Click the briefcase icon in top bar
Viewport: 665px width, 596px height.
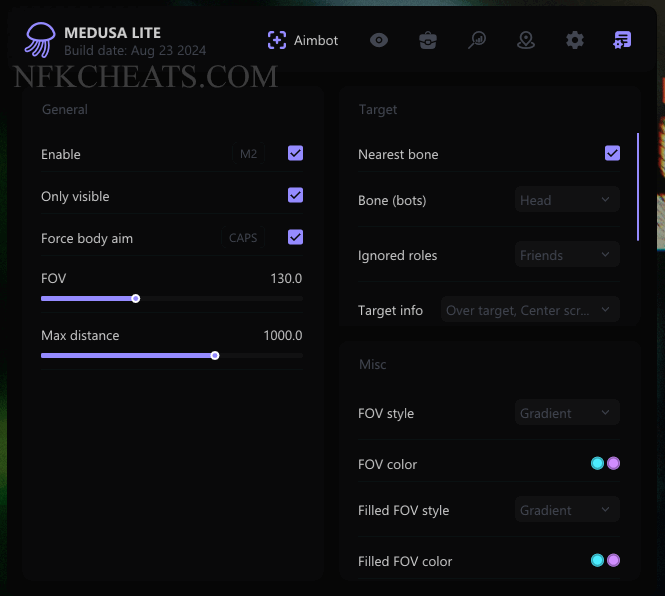(x=428, y=40)
